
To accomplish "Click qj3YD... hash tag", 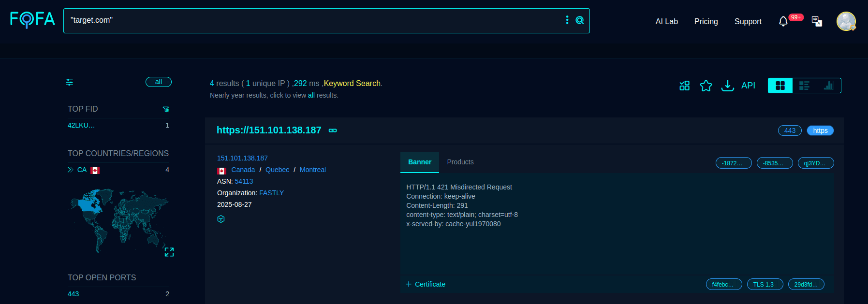I will click(816, 163).
